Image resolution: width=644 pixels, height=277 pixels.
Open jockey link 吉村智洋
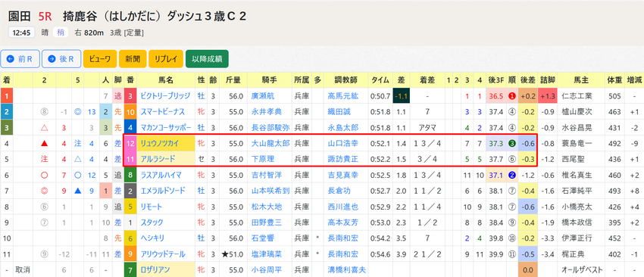(266, 176)
